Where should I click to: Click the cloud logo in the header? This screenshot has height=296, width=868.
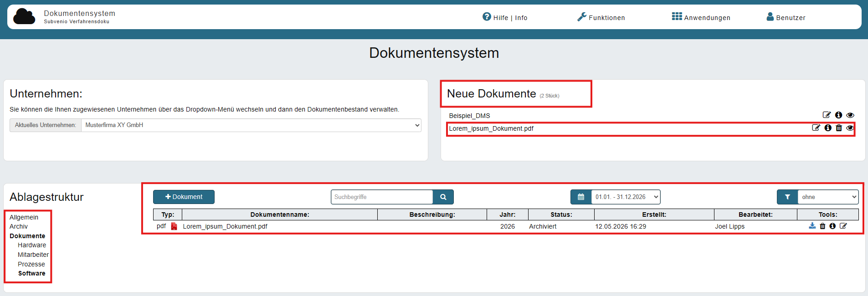click(x=24, y=16)
